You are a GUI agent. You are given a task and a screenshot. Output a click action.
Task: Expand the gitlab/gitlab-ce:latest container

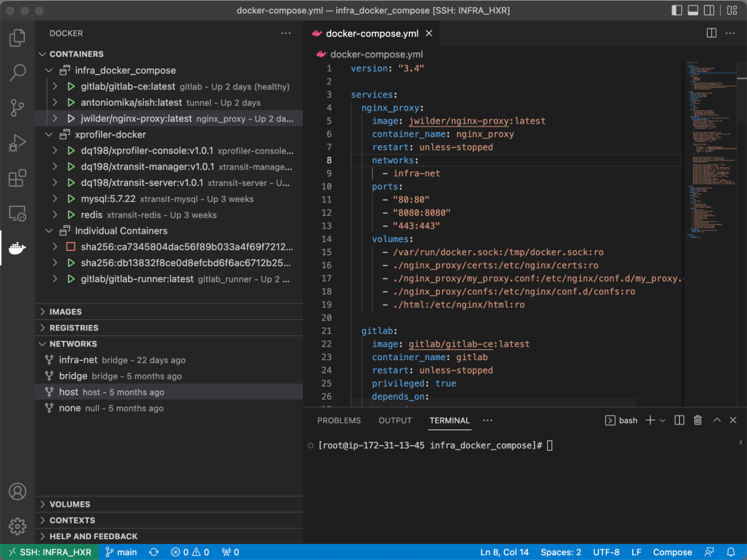[x=55, y=86]
